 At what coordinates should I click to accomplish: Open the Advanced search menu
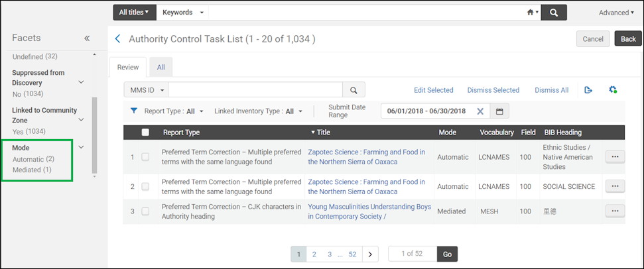pyautogui.click(x=616, y=13)
